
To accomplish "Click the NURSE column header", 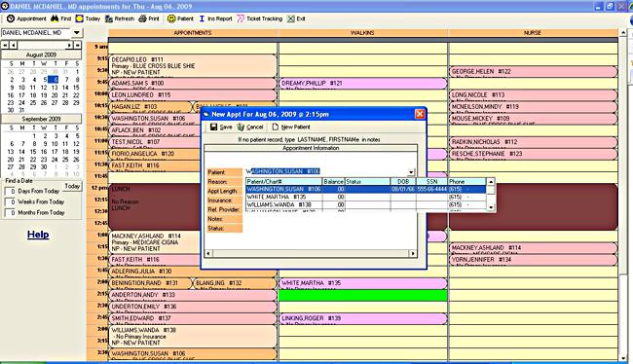I will tap(533, 33).
